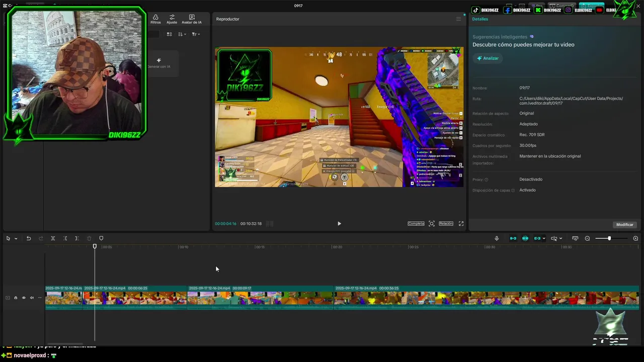Select the Detalles tab

(x=480, y=19)
